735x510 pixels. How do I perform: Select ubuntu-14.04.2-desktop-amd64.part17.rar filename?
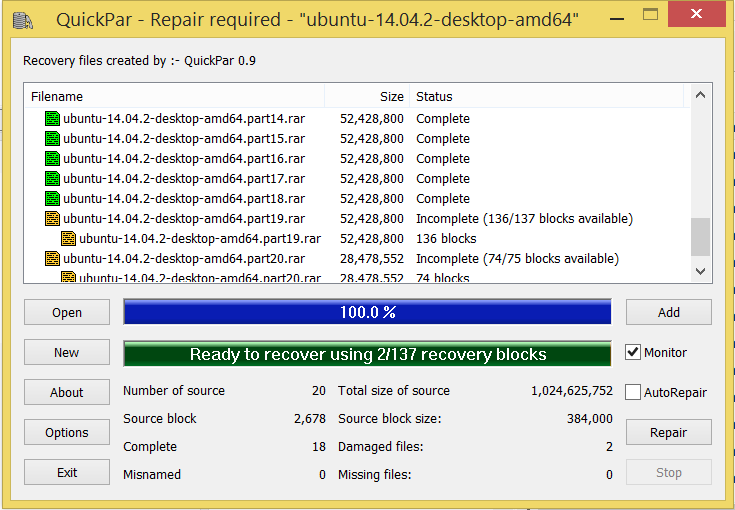[184, 179]
